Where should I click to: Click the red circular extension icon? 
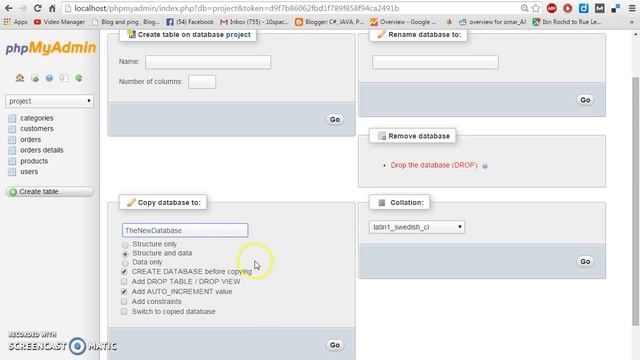(x=567, y=8)
